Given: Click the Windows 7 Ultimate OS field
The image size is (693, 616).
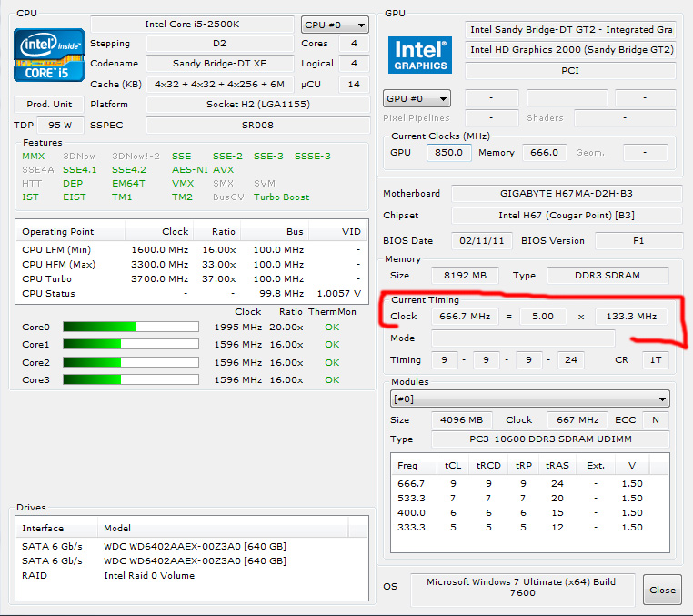Looking at the screenshot, I should (x=522, y=590).
